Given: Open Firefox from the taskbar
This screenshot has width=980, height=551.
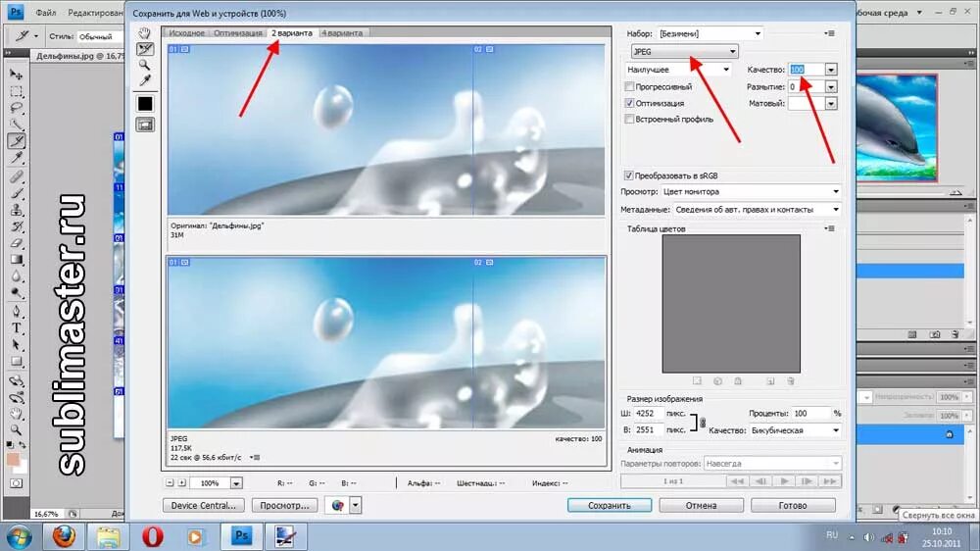Looking at the screenshot, I should (x=64, y=536).
